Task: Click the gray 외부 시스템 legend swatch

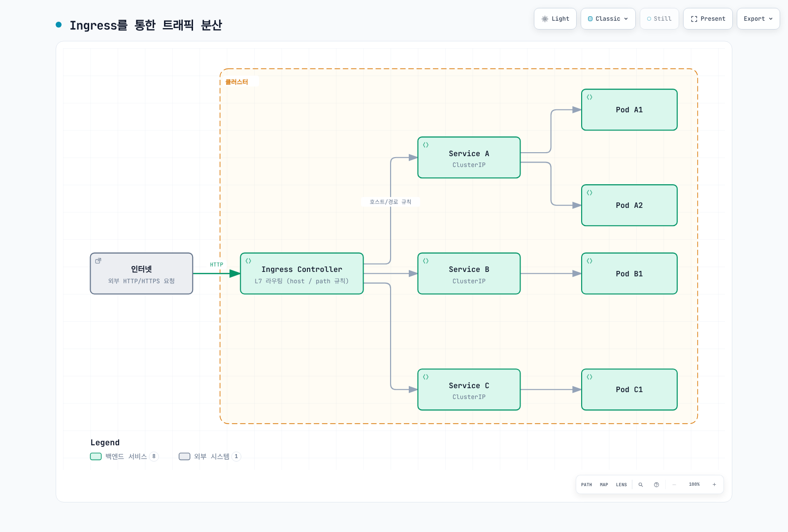Action: (185, 457)
